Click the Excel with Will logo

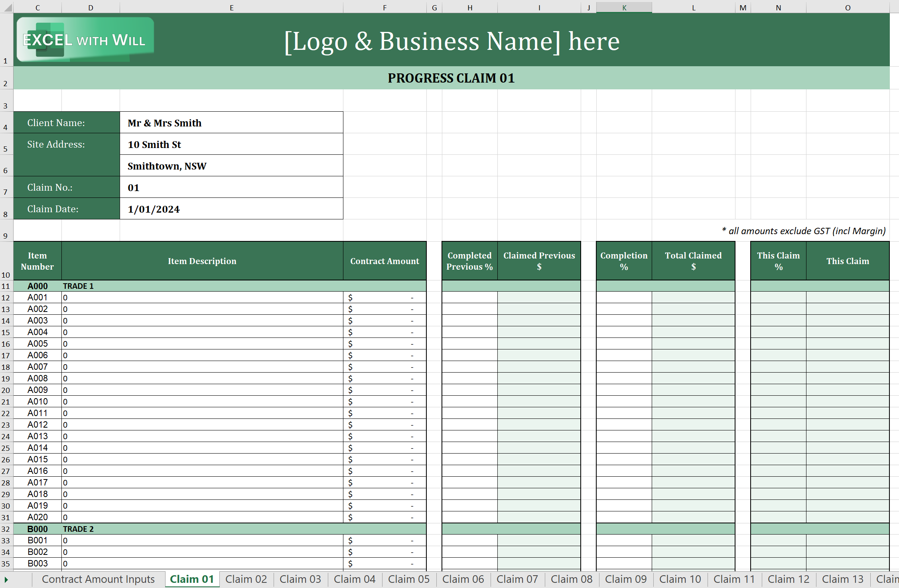85,39
